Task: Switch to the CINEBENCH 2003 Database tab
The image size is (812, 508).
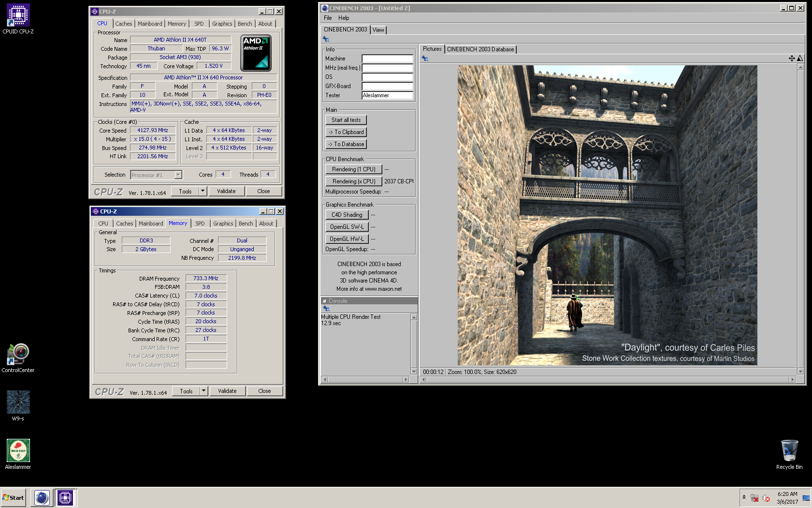Action: click(x=480, y=49)
